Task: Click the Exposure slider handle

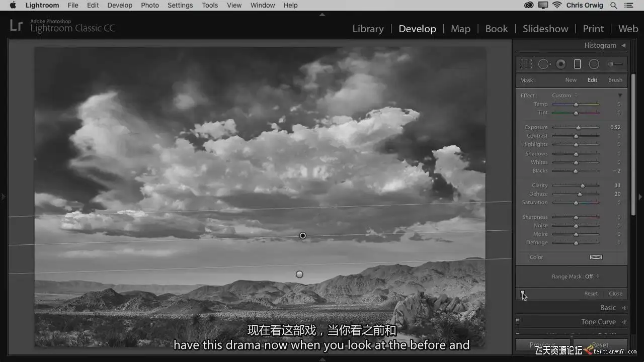Action: [579, 128]
